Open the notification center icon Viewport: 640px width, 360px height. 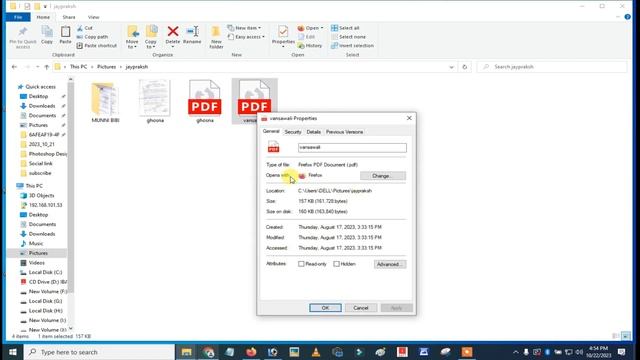pos(622,352)
